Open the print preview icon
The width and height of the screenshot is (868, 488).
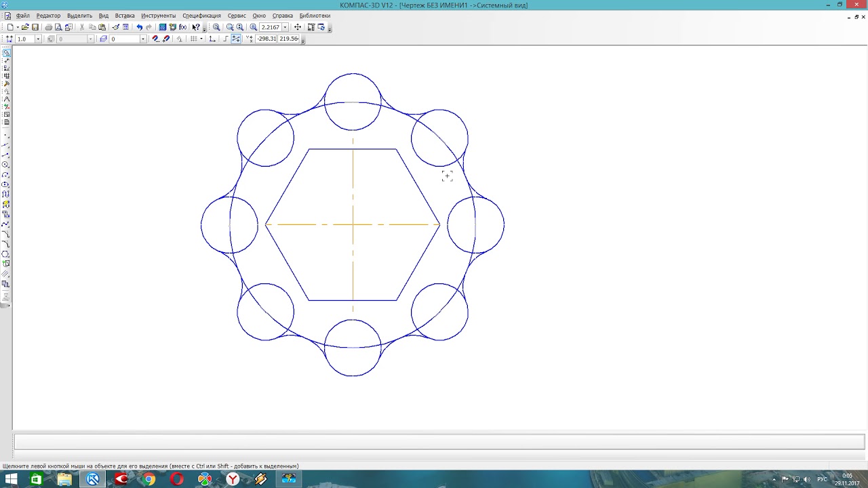point(58,27)
